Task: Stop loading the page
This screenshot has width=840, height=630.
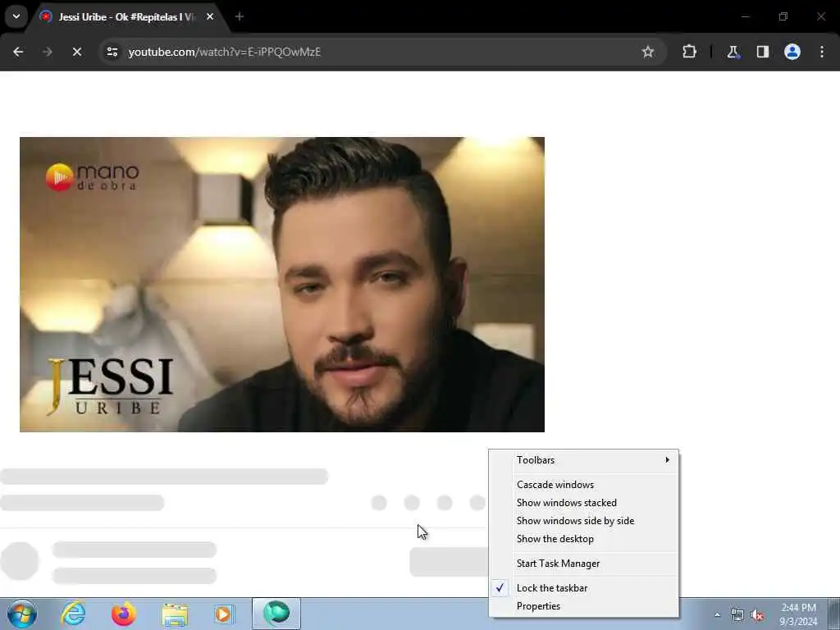Action: (x=77, y=52)
